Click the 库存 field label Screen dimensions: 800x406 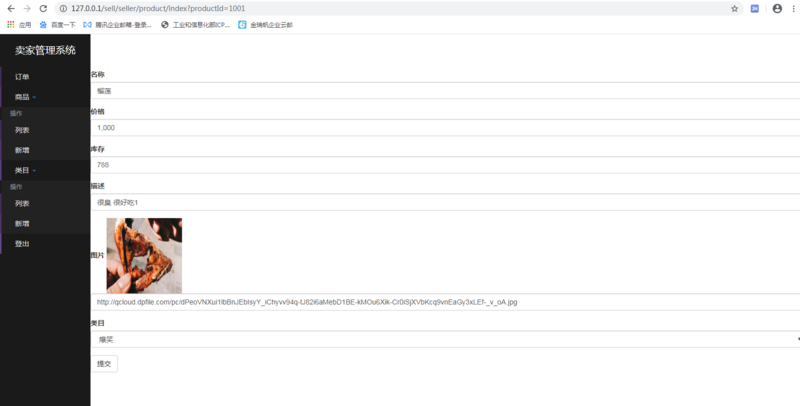pos(98,149)
